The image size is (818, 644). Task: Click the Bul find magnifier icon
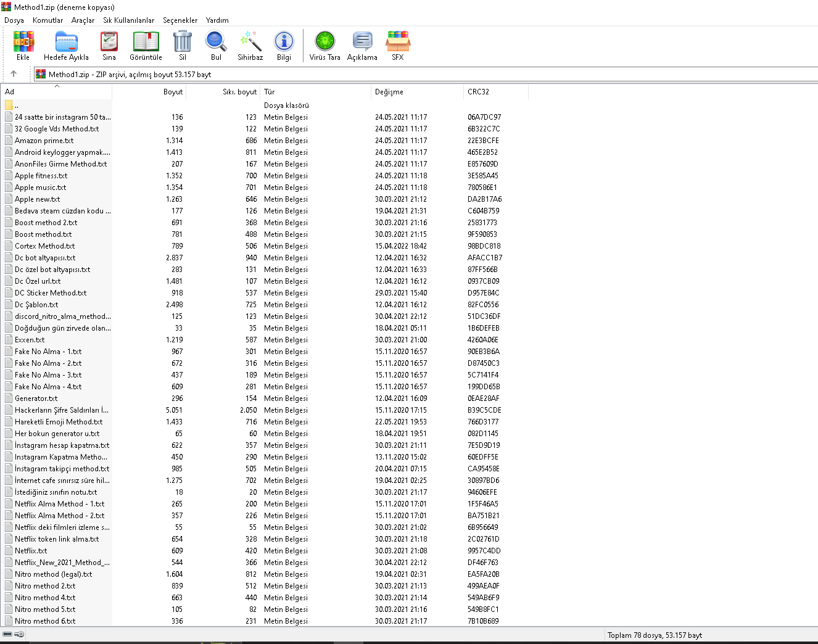[216, 42]
